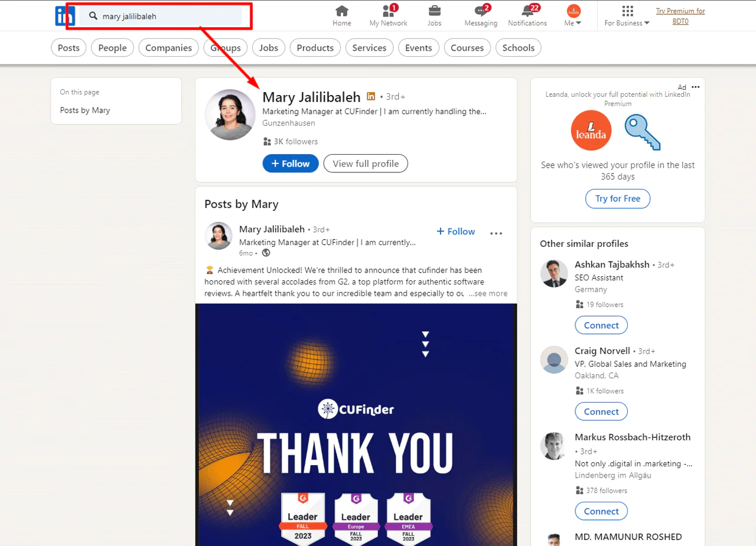Open the three-dot menu on Mary's post
Screen dimensions: 756x546
(x=496, y=233)
